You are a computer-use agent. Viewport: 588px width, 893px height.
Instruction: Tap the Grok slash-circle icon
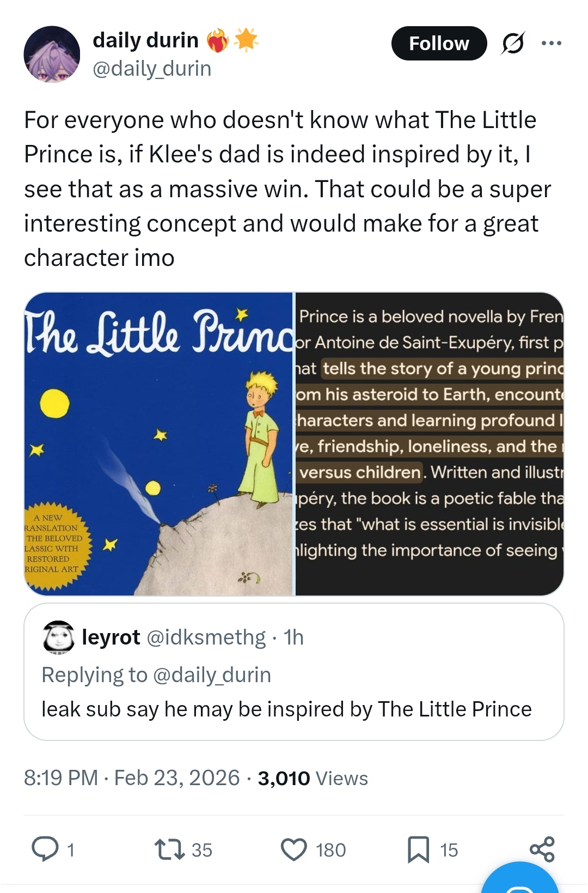click(512, 43)
